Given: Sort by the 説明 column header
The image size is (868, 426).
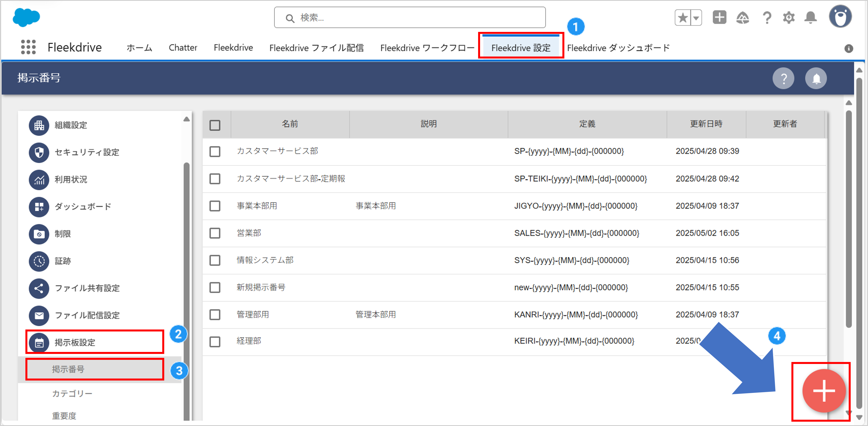Looking at the screenshot, I should point(429,124).
